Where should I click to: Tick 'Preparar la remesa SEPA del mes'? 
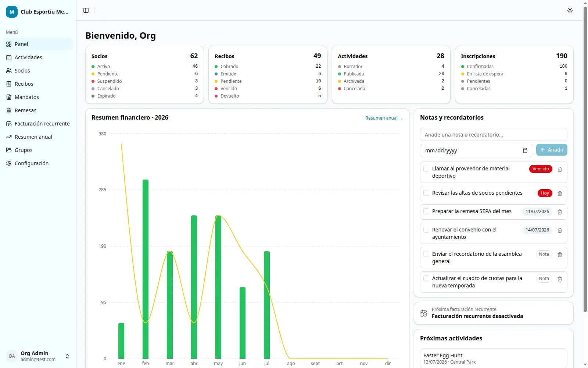tap(426, 211)
